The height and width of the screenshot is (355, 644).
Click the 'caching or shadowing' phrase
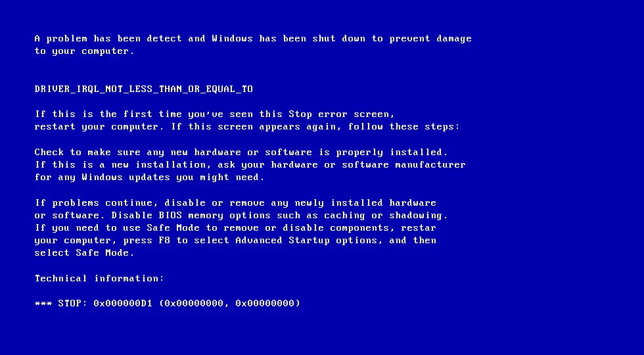(382, 216)
